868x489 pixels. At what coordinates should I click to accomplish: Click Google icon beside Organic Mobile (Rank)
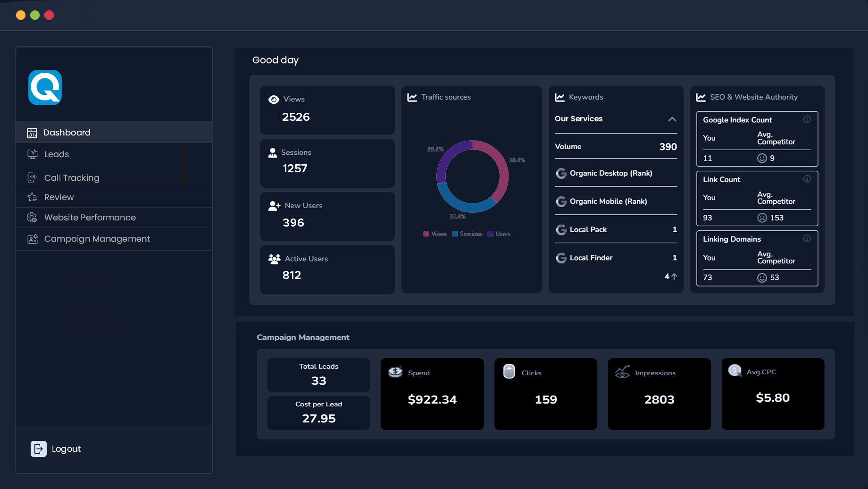click(x=561, y=202)
